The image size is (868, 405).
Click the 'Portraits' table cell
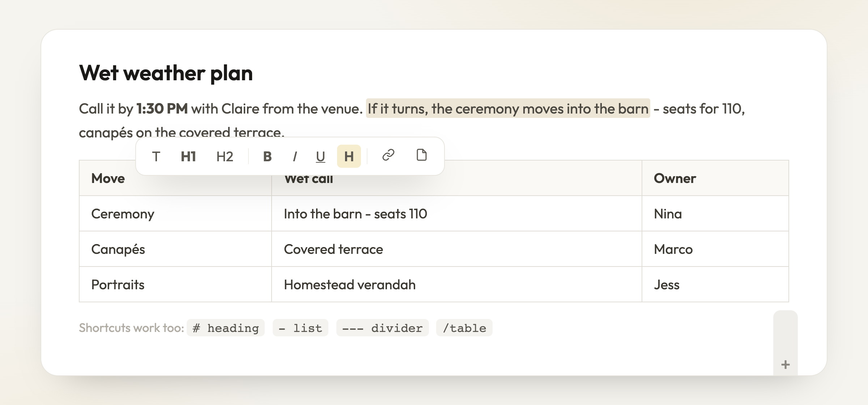175,285
